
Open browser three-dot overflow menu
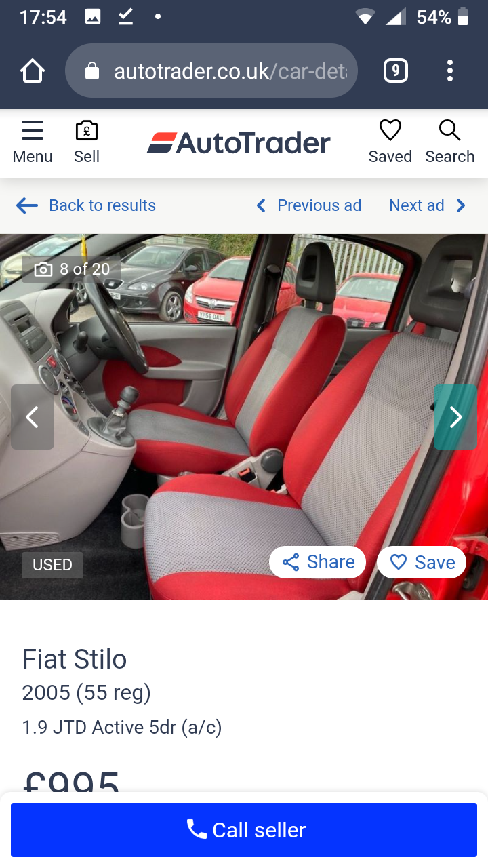click(x=450, y=71)
